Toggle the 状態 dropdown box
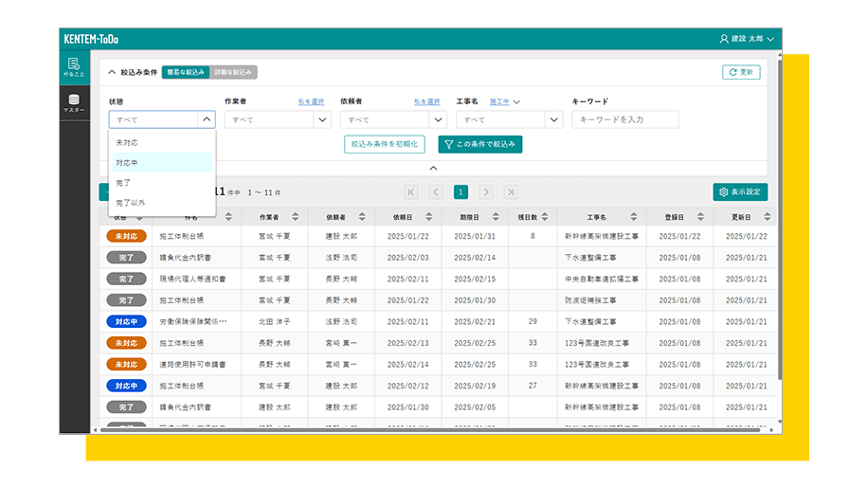The height and width of the screenshot is (488, 868). (x=162, y=119)
